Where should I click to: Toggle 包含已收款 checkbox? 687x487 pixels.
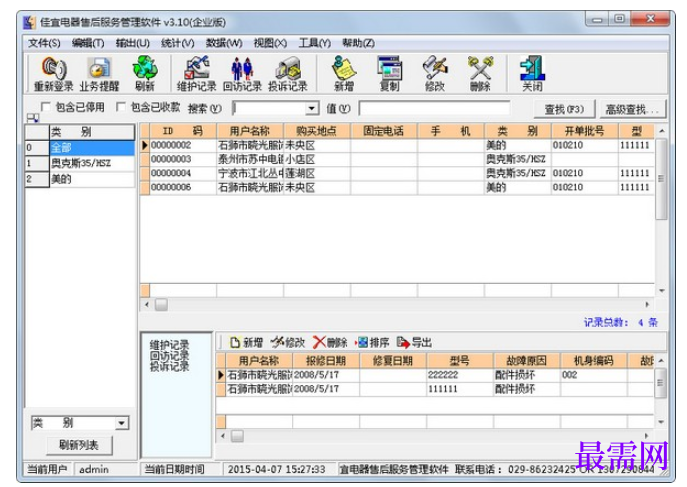point(121,107)
